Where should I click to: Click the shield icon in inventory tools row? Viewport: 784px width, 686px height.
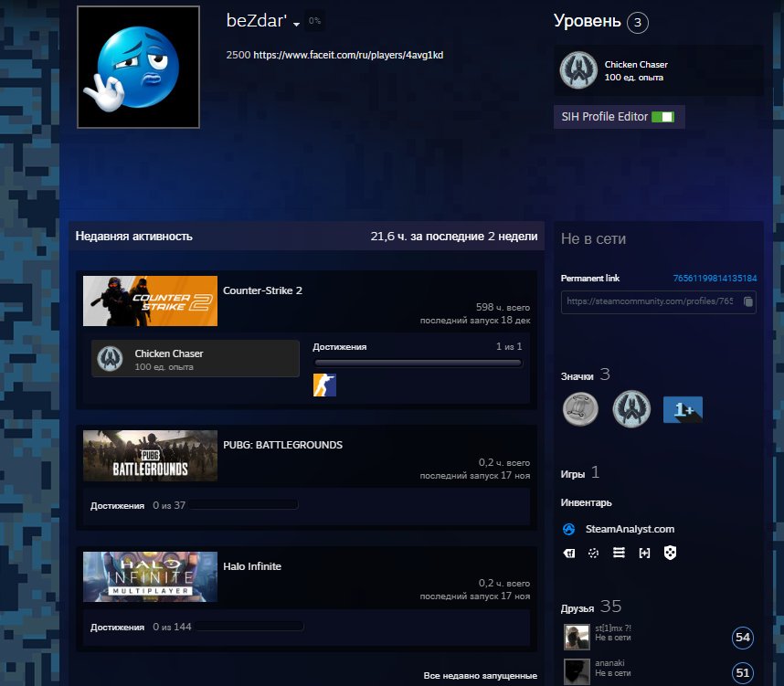pos(670,553)
